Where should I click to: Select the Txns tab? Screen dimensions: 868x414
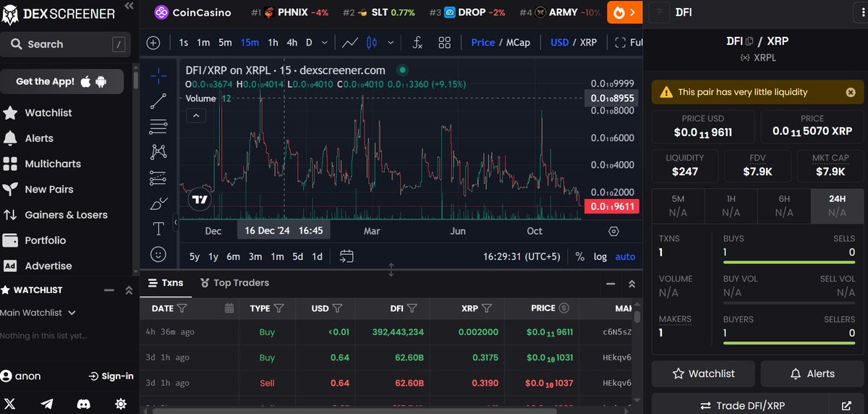tap(166, 283)
